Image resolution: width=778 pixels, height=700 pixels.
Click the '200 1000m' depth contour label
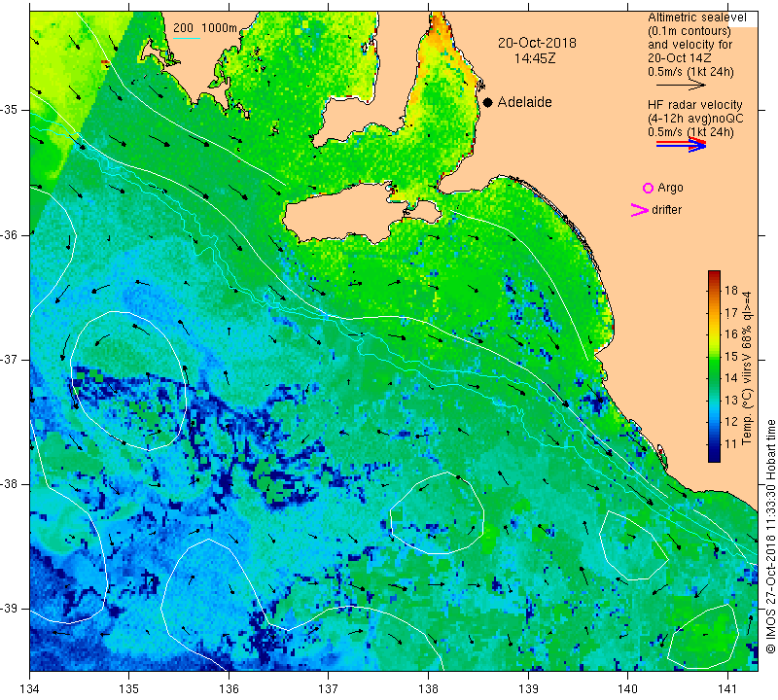tap(205, 28)
